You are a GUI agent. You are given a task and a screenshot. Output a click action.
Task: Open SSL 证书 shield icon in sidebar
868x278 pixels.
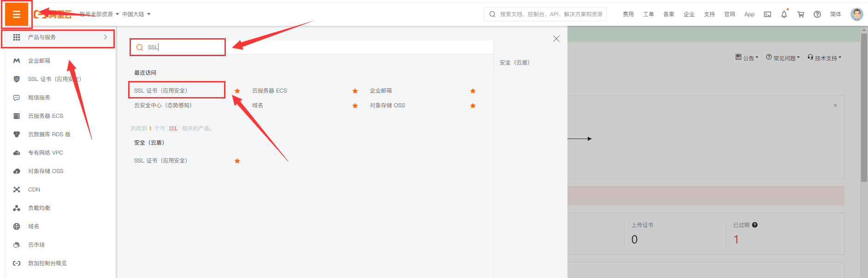click(x=17, y=79)
